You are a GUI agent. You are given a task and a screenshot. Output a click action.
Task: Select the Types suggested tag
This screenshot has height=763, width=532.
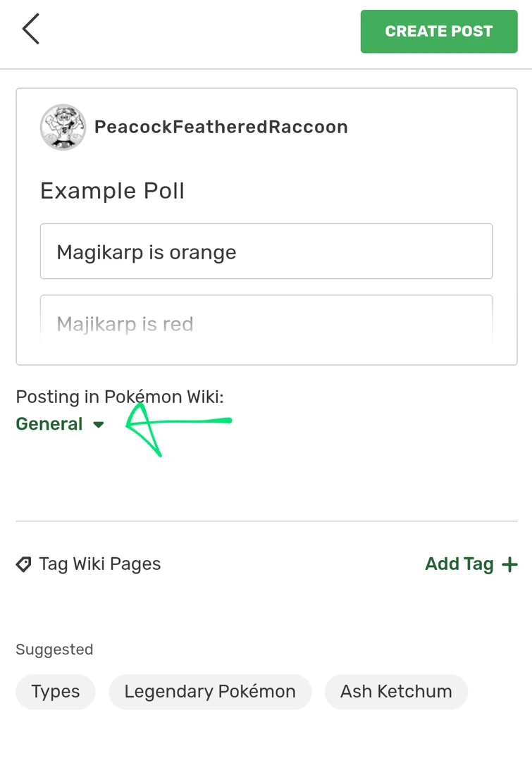point(56,691)
